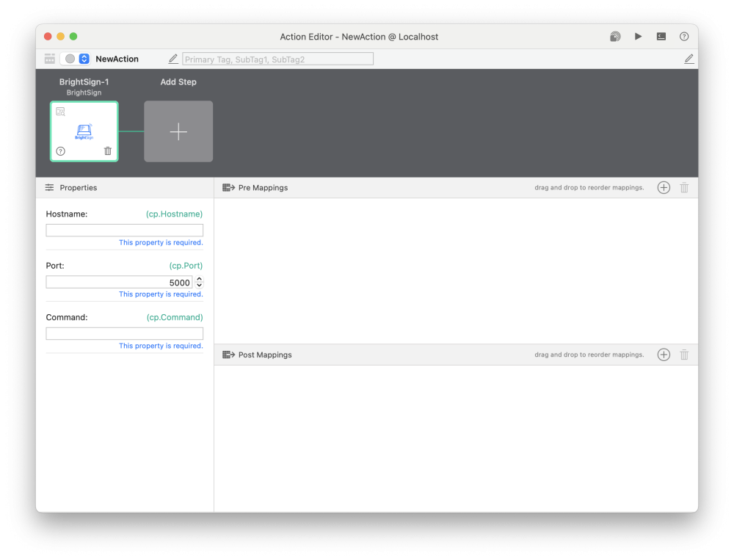Click the run action play button

pos(638,37)
